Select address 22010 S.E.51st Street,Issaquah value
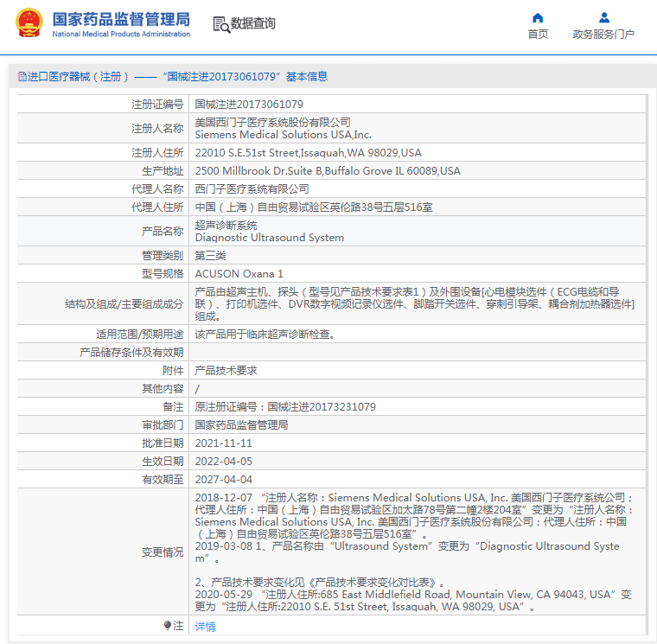The width and height of the screenshot is (657, 644). coord(308,152)
